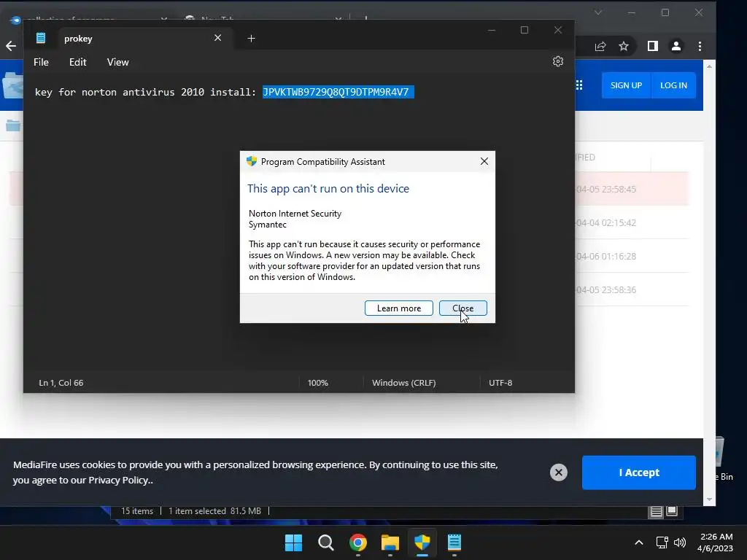Click MediaFire row dated 04-04 02:15:42
The height and width of the screenshot is (560, 747).
pos(631,222)
